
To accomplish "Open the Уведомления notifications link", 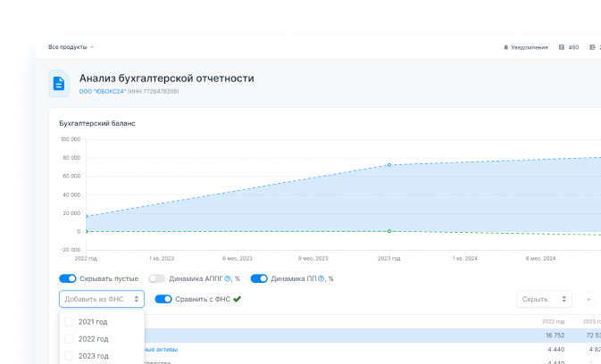I will pyautogui.click(x=530, y=46).
